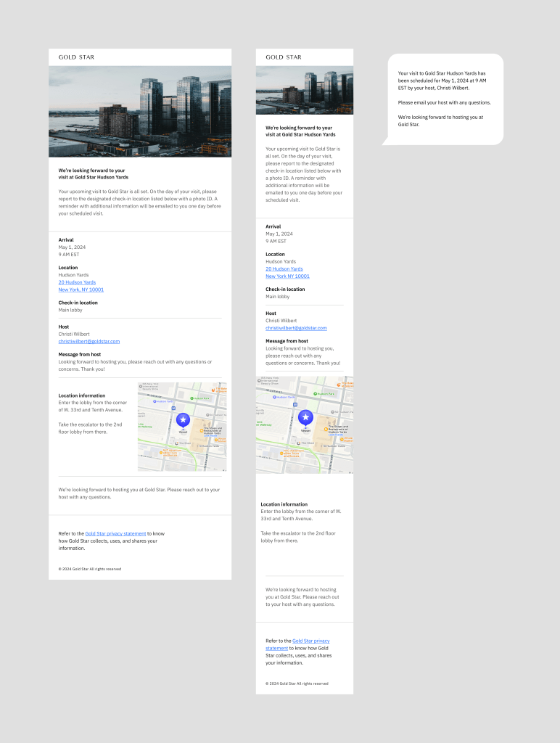Click the GOLD STAR logo in the desktop email header
The height and width of the screenshot is (743, 560).
tap(76, 57)
